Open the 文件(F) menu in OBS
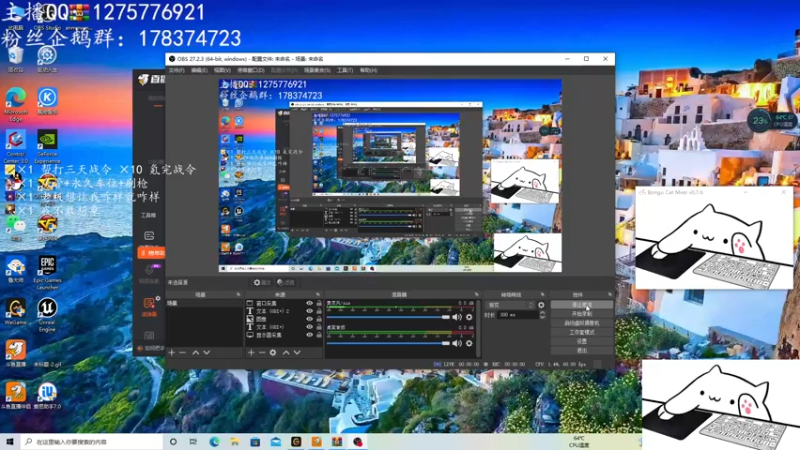The width and height of the screenshot is (800, 450). point(177,70)
